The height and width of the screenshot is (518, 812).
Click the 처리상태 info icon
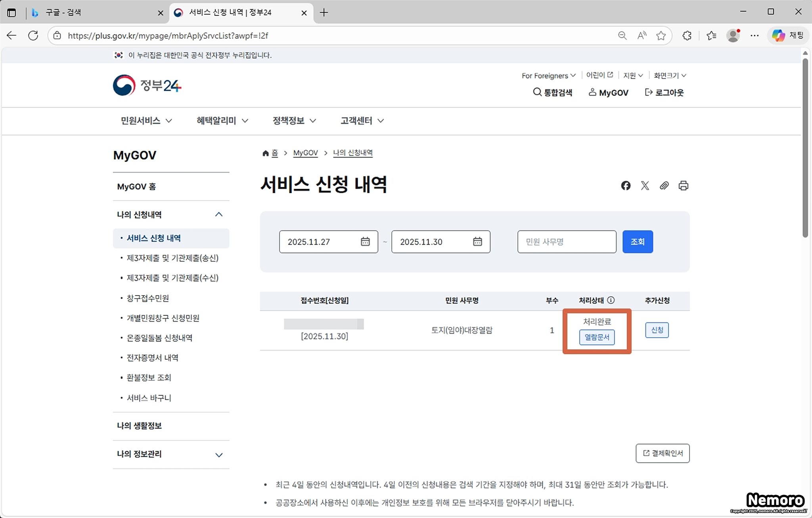[611, 300]
